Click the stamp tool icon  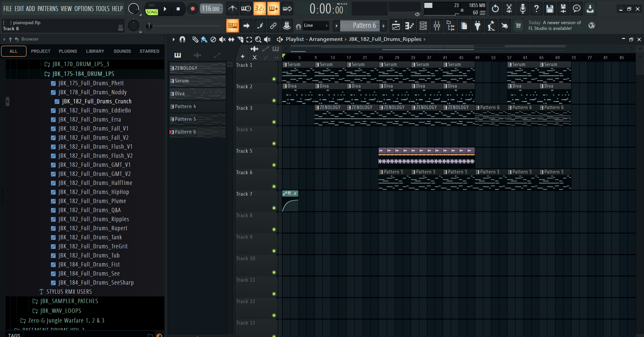point(287,26)
